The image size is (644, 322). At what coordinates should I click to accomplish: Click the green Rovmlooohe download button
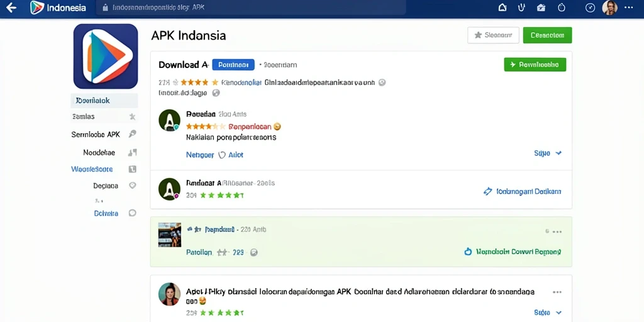coord(535,65)
